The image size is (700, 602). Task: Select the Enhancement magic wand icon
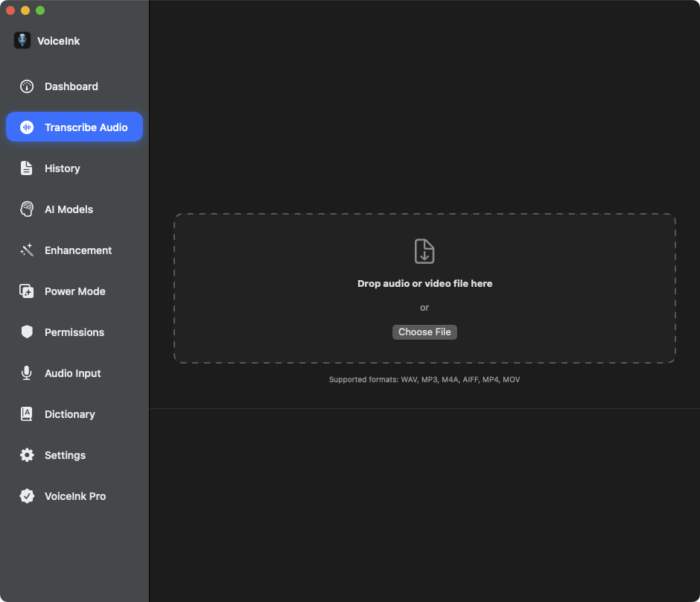(27, 250)
